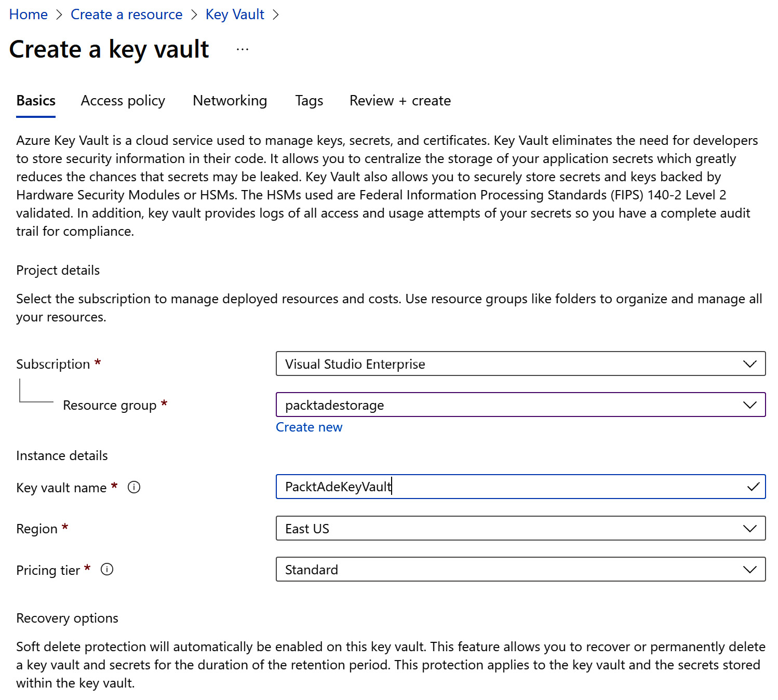Image resolution: width=778 pixels, height=700 pixels.
Task: Open the Pricing tier dropdown
Action: tap(520, 569)
